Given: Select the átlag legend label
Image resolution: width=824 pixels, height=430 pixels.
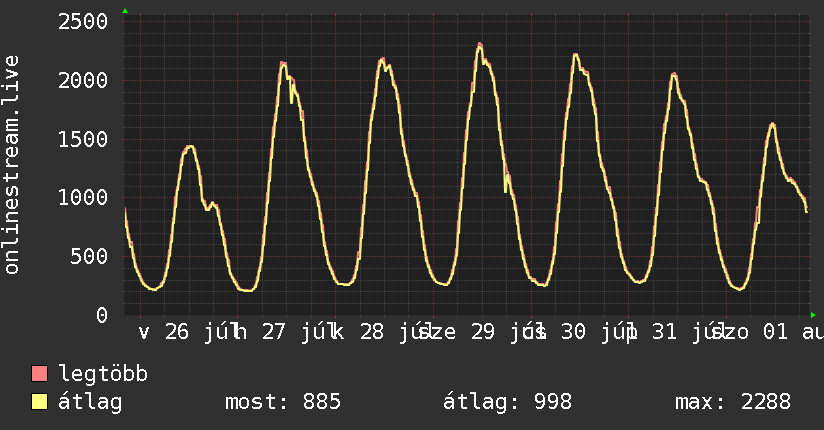Looking at the screenshot, I should pyautogui.click(x=90, y=402).
